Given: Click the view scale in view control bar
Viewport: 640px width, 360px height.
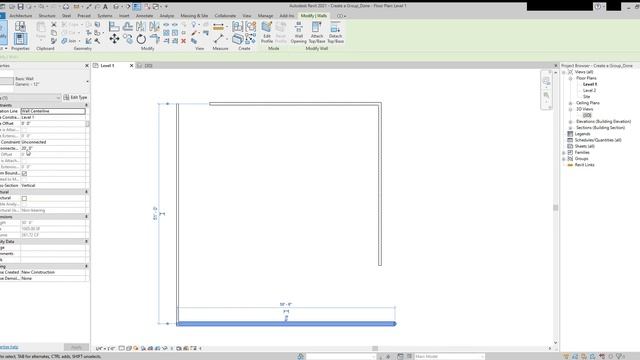Looking at the screenshot, I should 105,349.
